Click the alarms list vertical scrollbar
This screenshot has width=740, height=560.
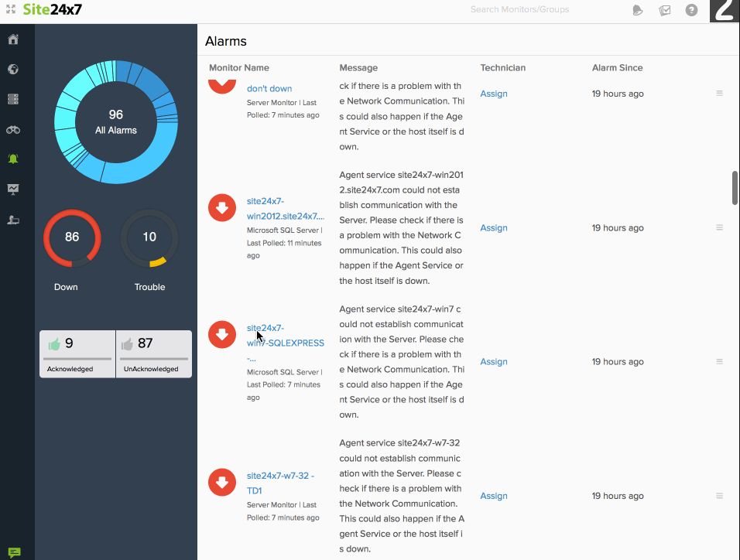click(735, 188)
